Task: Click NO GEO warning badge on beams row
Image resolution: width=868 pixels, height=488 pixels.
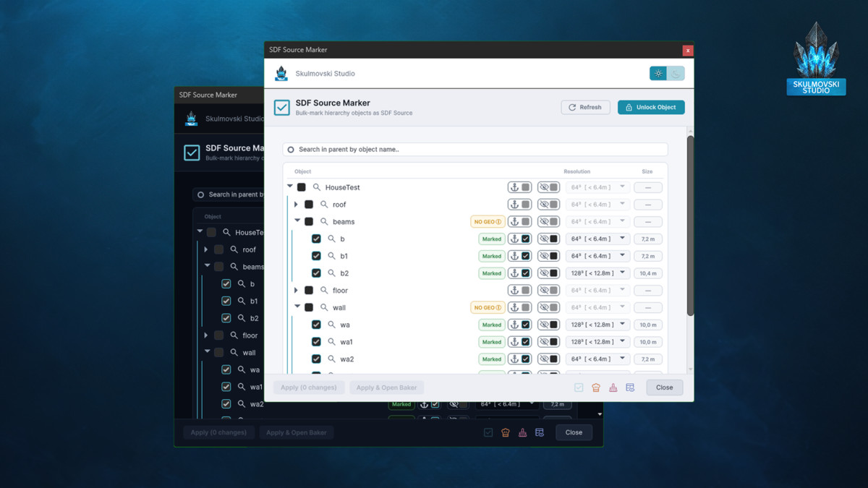Action: click(x=488, y=222)
